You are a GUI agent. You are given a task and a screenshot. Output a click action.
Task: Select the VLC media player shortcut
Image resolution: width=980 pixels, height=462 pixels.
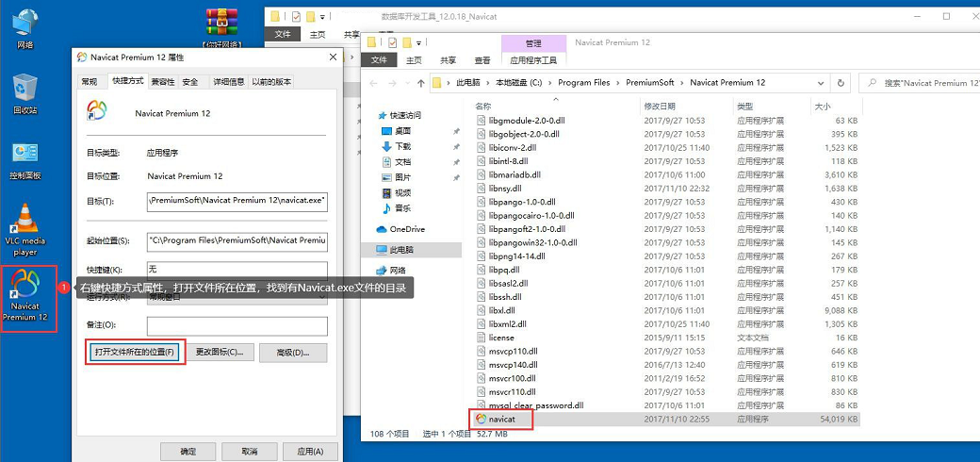click(x=25, y=229)
